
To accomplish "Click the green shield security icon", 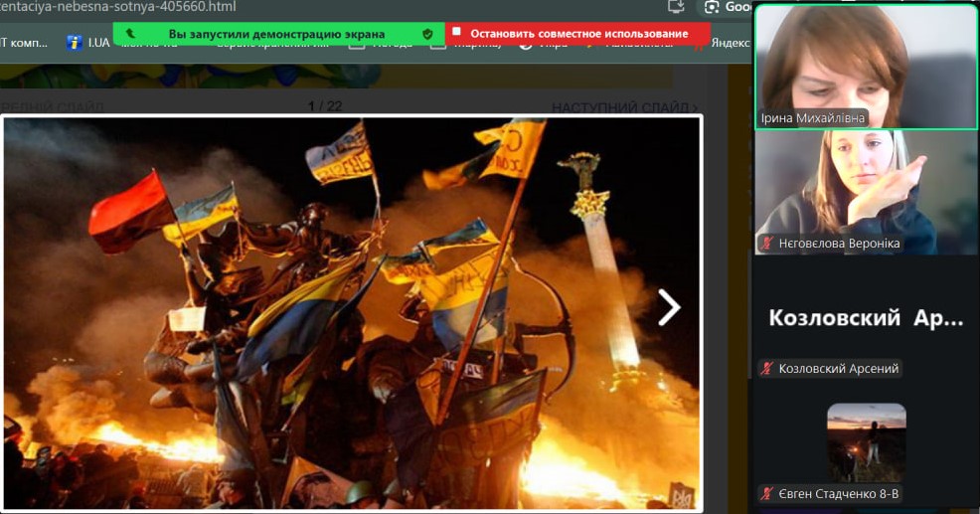I will [x=427, y=34].
